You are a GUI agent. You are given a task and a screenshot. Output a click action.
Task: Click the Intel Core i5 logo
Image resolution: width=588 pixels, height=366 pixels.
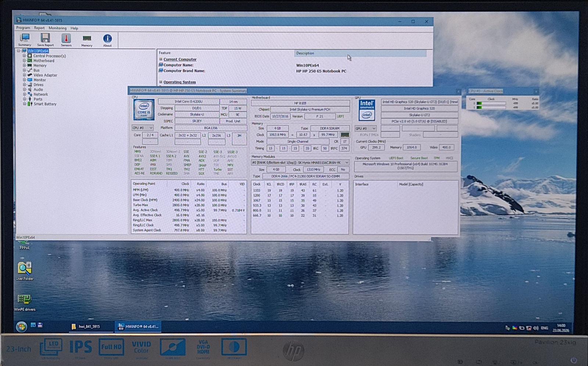tap(144, 110)
